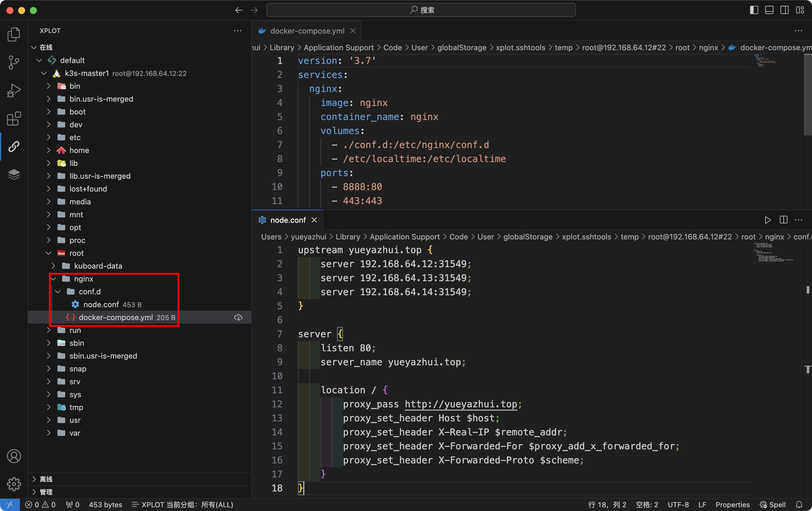Expand the sbin link folder
This screenshot has width=812, height=511.
(x=48, y=343)
